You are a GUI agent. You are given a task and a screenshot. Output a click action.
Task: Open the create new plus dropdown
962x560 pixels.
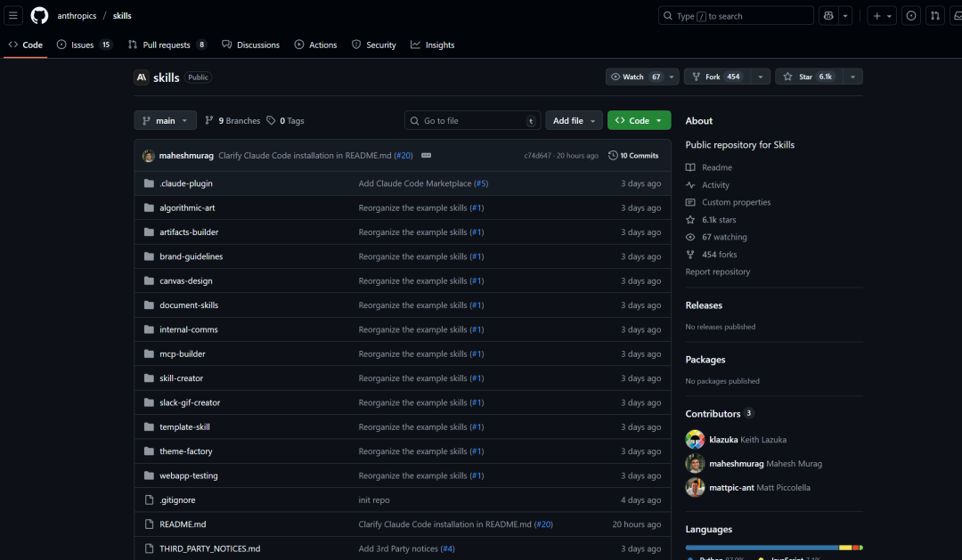pos(882,16)
